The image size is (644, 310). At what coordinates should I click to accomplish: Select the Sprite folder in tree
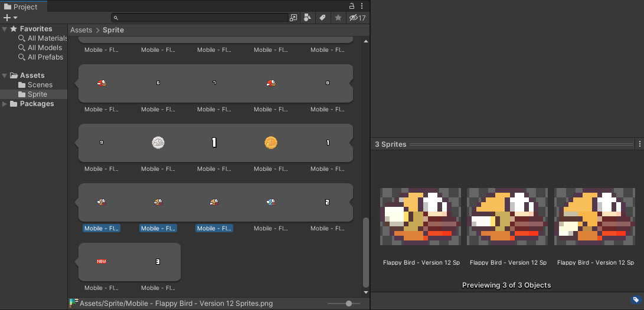(x=34, y=94)
